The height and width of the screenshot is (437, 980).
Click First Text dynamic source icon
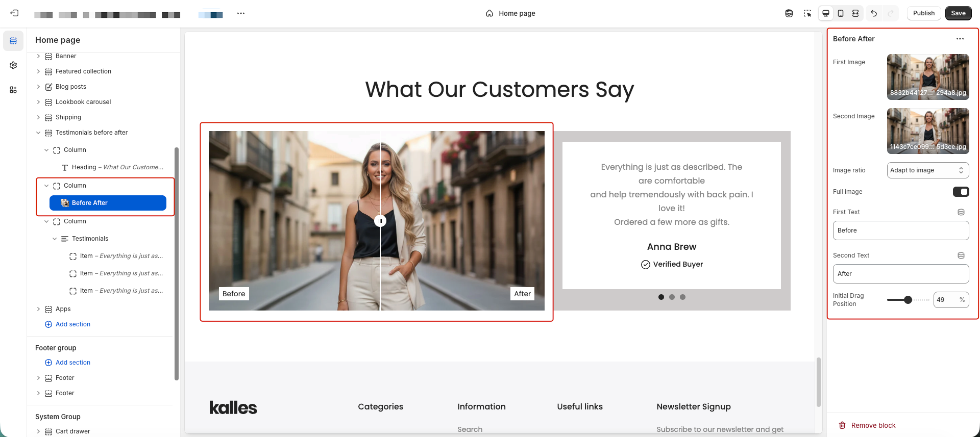[x=961, y=212]
